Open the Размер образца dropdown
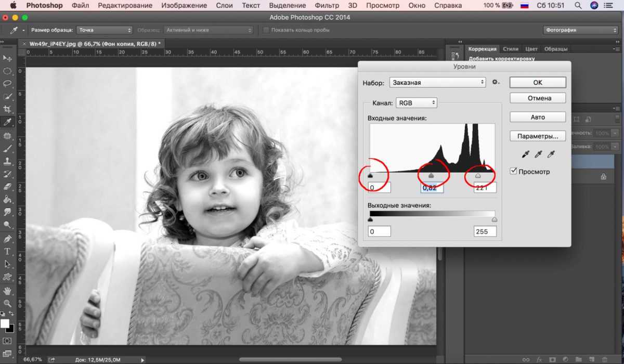Viewport: 624px width, 364px height. pos(105,30)
